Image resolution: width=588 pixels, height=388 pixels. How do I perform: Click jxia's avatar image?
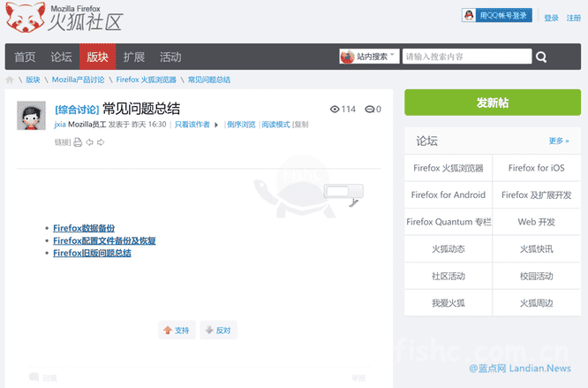coord(32,115)
